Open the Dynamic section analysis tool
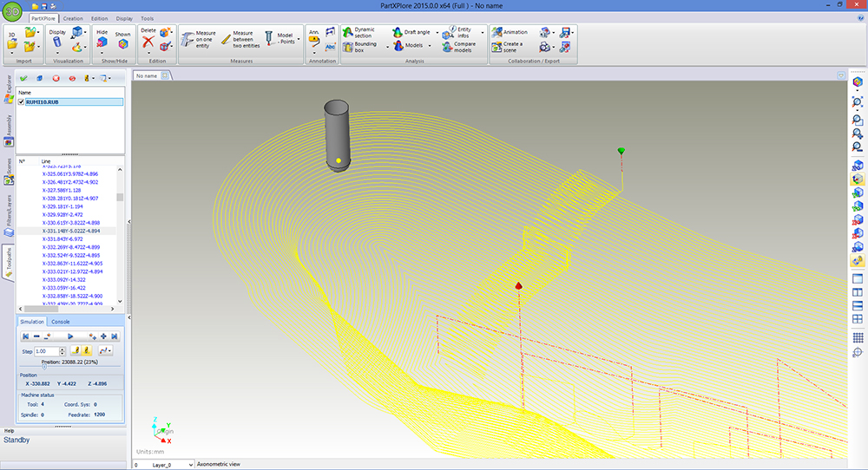 pyautogui.click(x=359, y=33)
